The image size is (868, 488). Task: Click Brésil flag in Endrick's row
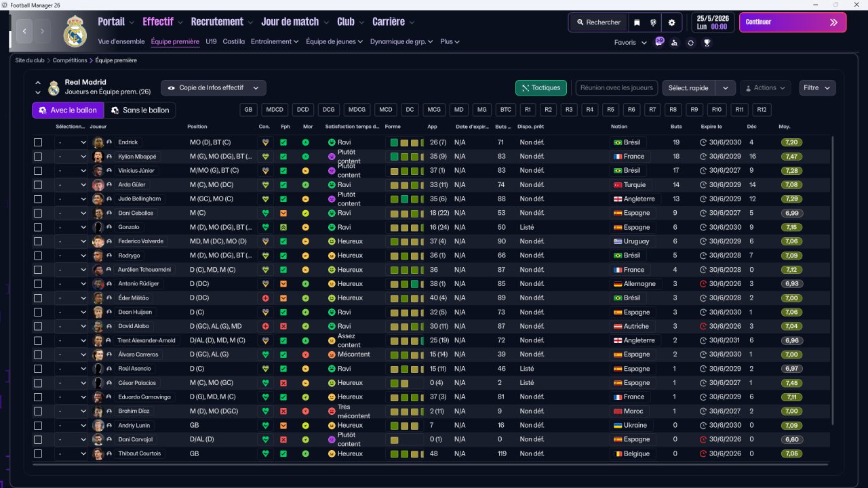[x=617, y=142]
